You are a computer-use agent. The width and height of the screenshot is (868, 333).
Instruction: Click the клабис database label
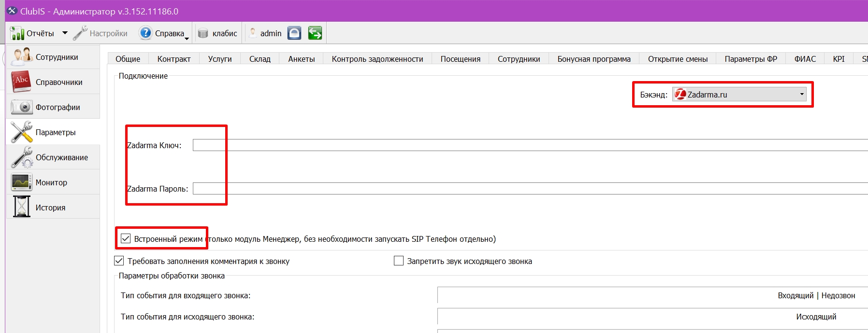click(225, 33)
